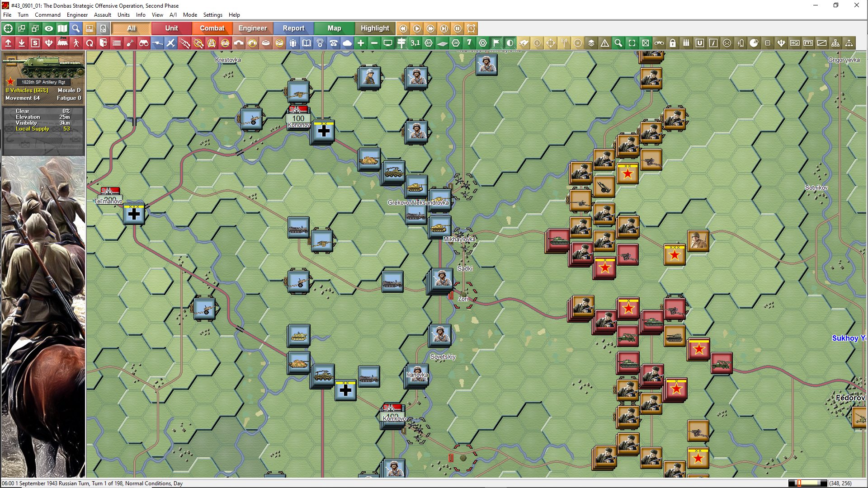Expand the Engineer toolbar tab
This screenshot has width=868, height=488.
click(252, 28)
